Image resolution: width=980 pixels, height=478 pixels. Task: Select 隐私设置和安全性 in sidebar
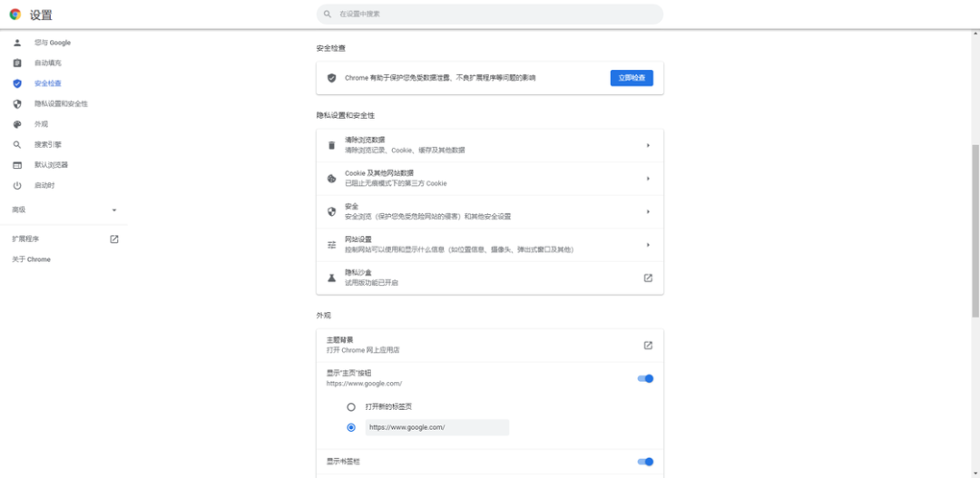(64, 103)
